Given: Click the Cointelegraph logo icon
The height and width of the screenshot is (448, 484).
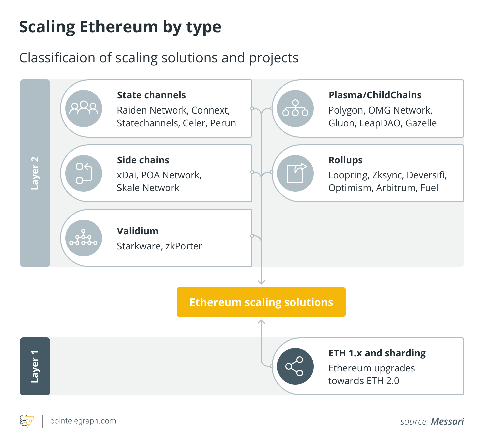Looking at the screenshot, I should [27, 421].
